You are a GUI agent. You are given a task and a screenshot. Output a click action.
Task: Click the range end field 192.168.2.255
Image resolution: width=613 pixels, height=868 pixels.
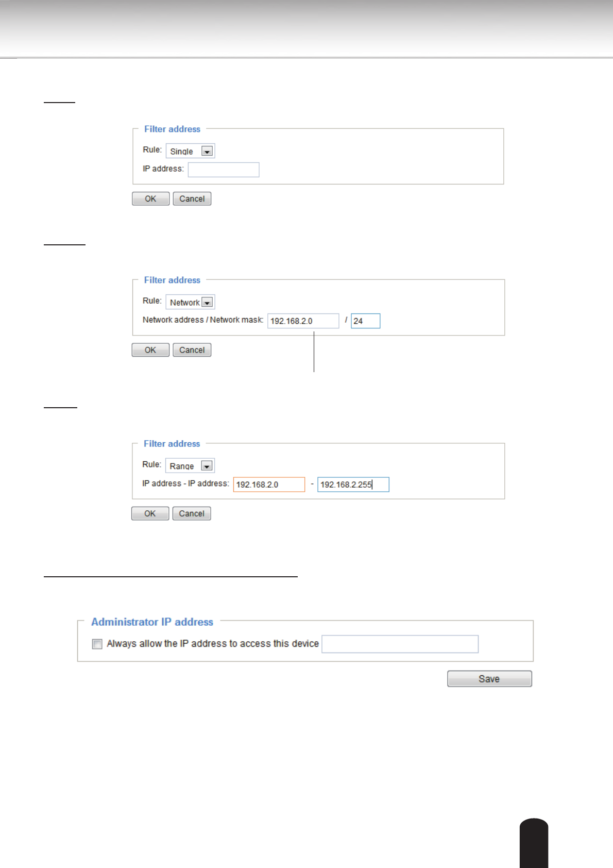point(353,485)
